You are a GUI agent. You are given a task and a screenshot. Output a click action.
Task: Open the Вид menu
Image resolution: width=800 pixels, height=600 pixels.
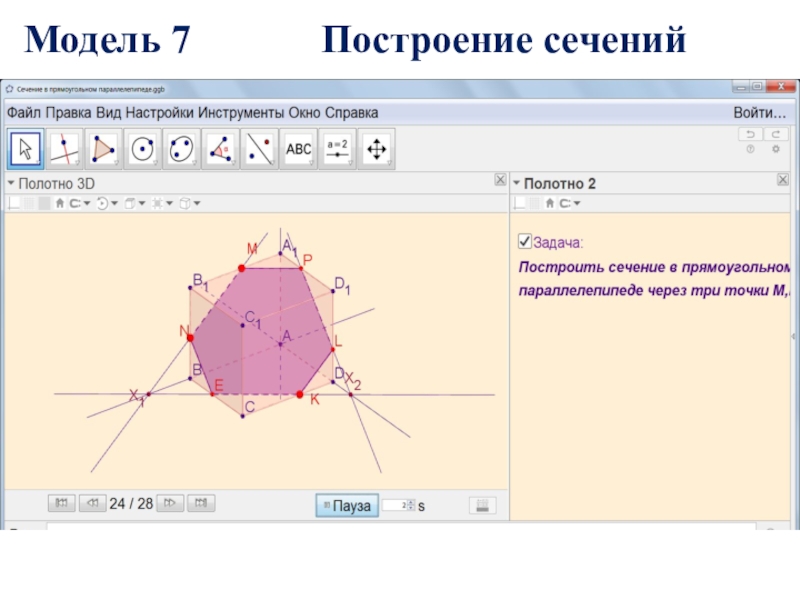pos(109,113)
